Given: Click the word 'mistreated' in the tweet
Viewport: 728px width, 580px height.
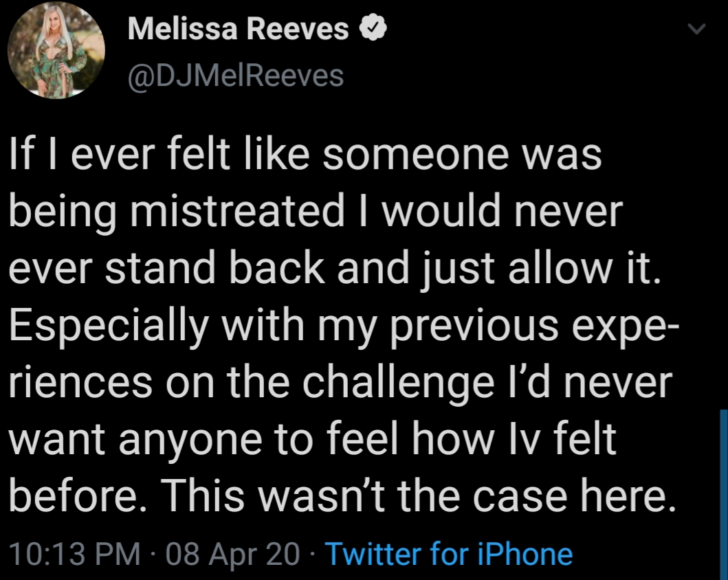Looking at the screenshot, I should coord(237,211).
